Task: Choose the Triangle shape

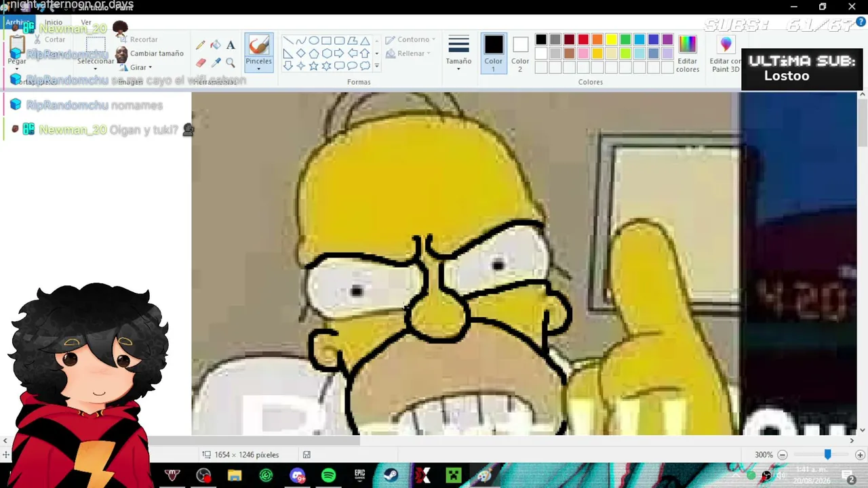Action: (x=365, y=41)
